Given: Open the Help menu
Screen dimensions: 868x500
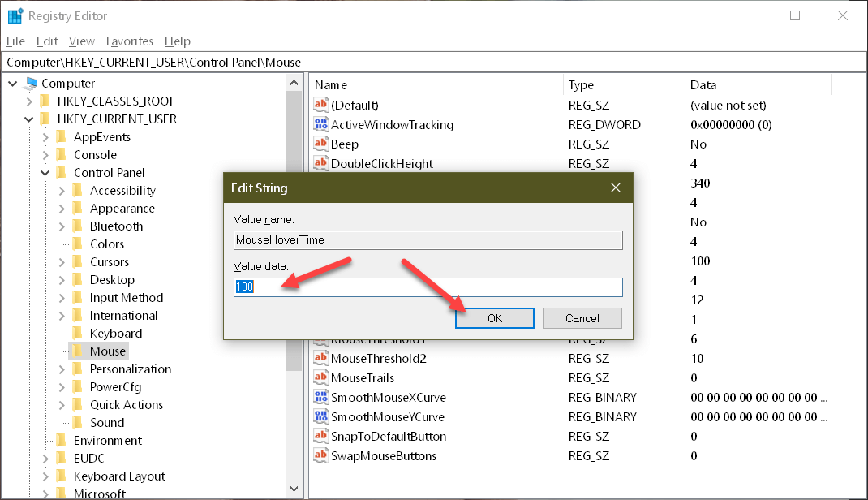Looking at the screenshot, I should pyautogui.click(x=177, y=41).
